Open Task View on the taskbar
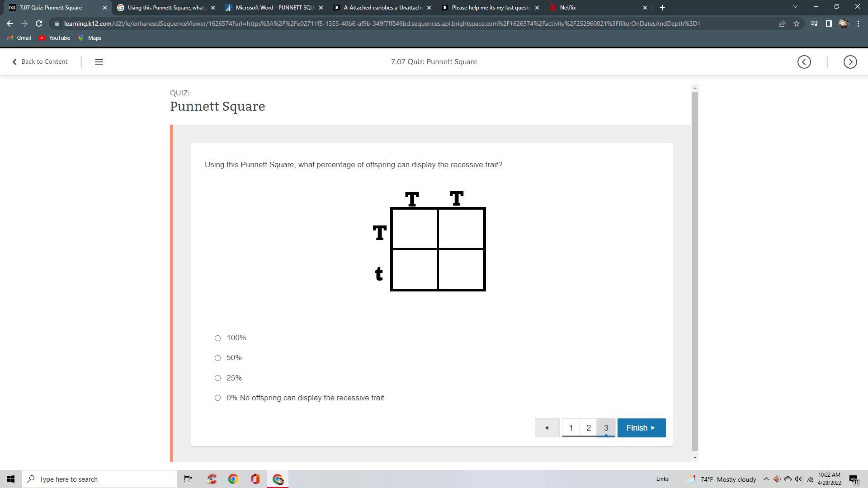 188,479
